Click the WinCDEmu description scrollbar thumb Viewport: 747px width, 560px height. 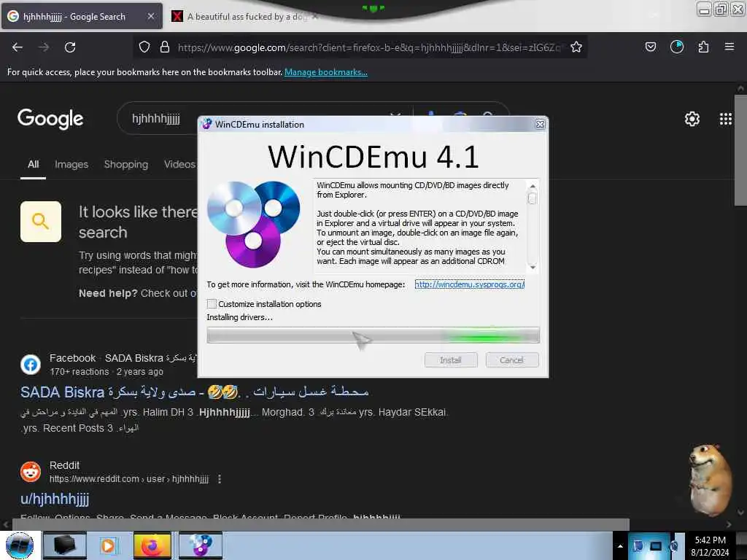pyautogui.click(x=533, y=198)
